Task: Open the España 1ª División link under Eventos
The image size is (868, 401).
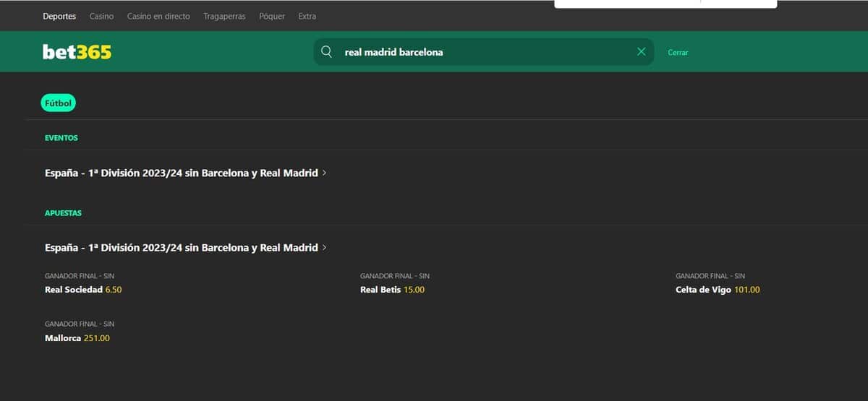Action: (x=181, y=173)
